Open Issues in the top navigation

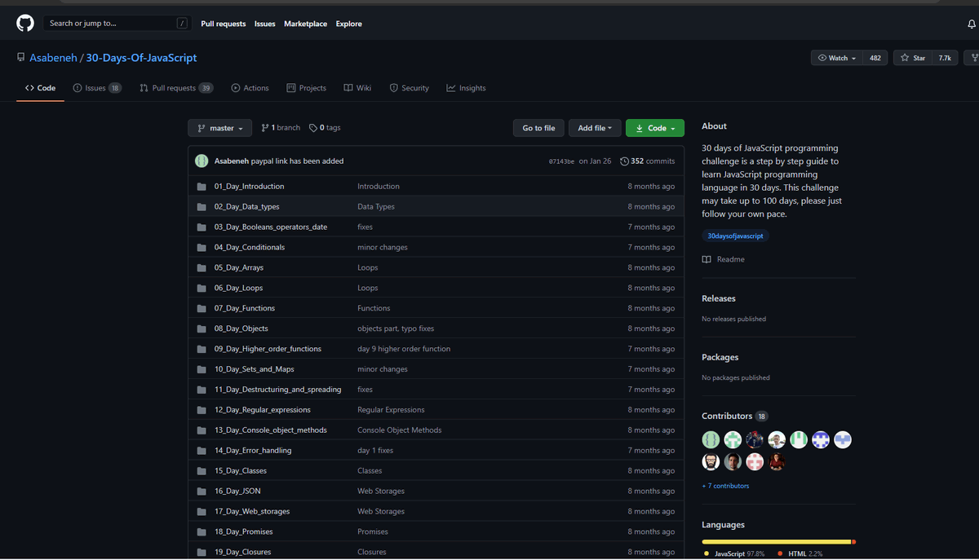(x=265, y=24)
